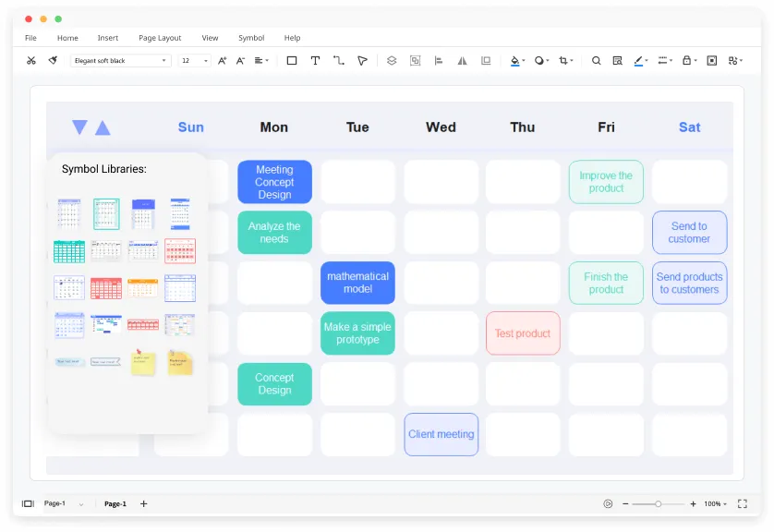This screenshot has width=774, height=532.
Task: Select the Format Painter brush icon
Action: point(53,61)
